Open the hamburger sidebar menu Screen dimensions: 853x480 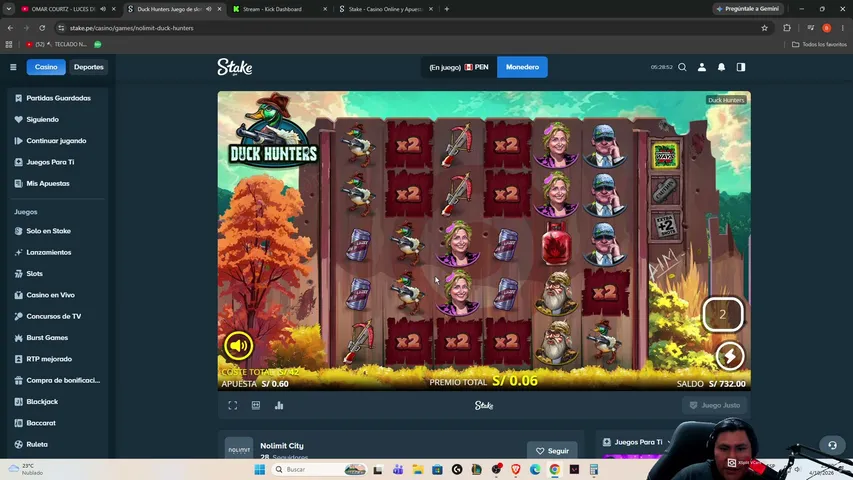pos(13,67)
